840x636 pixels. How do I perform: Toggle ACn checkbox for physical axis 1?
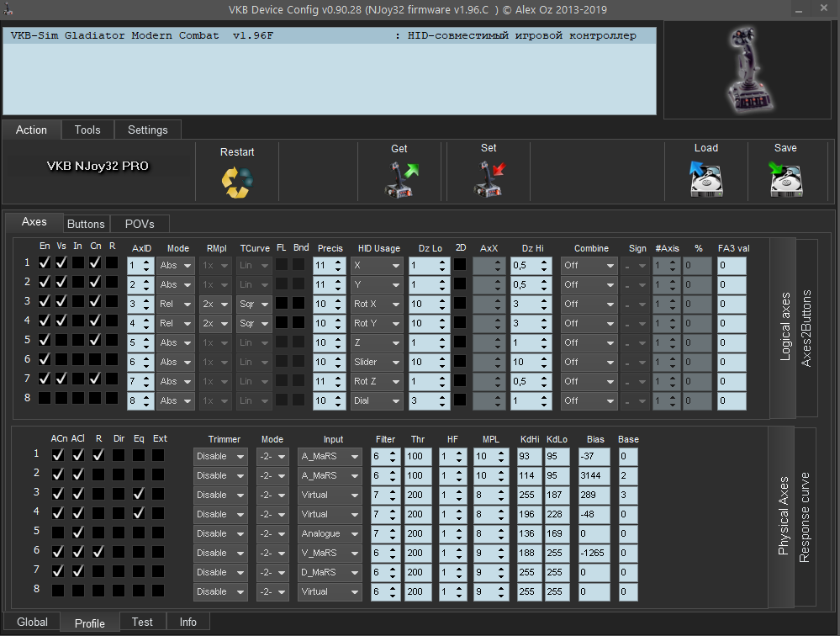[58, 455]
